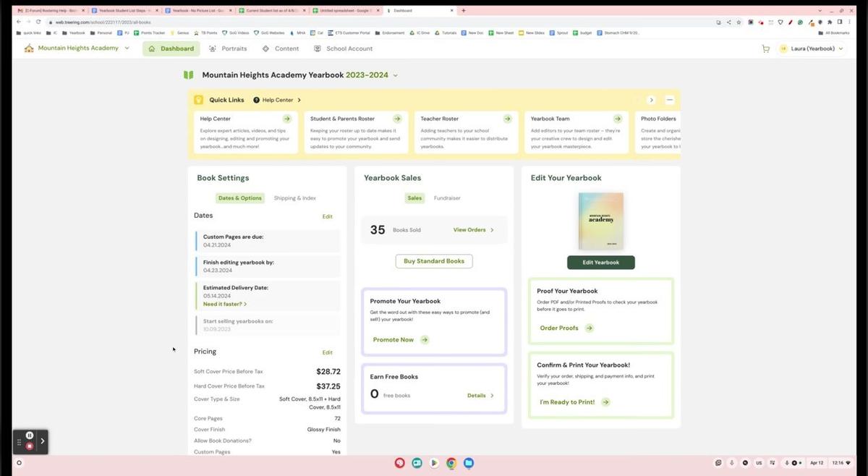The height and width of the screenshot is (476, 868).
Task: Open the Files app on the shelf
Action: coord(468,462)
